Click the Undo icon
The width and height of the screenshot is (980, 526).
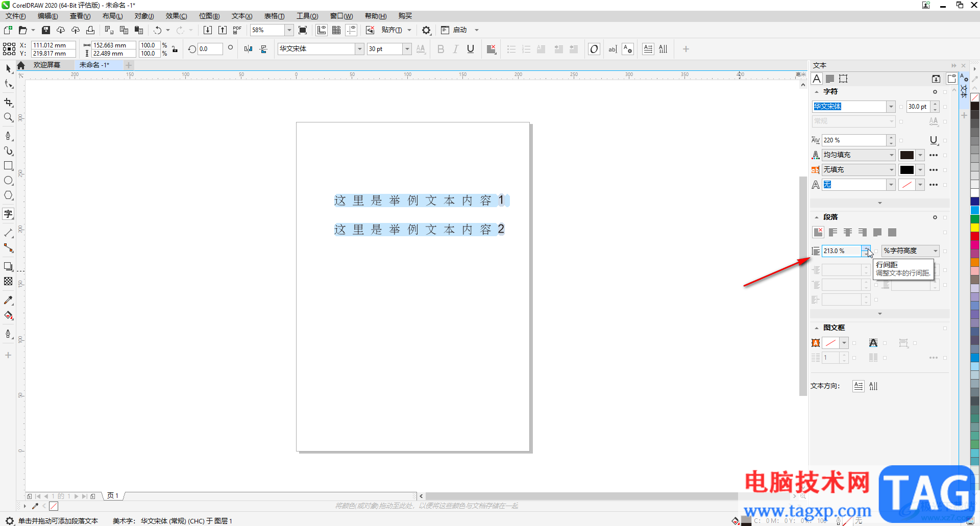point(158,30)
